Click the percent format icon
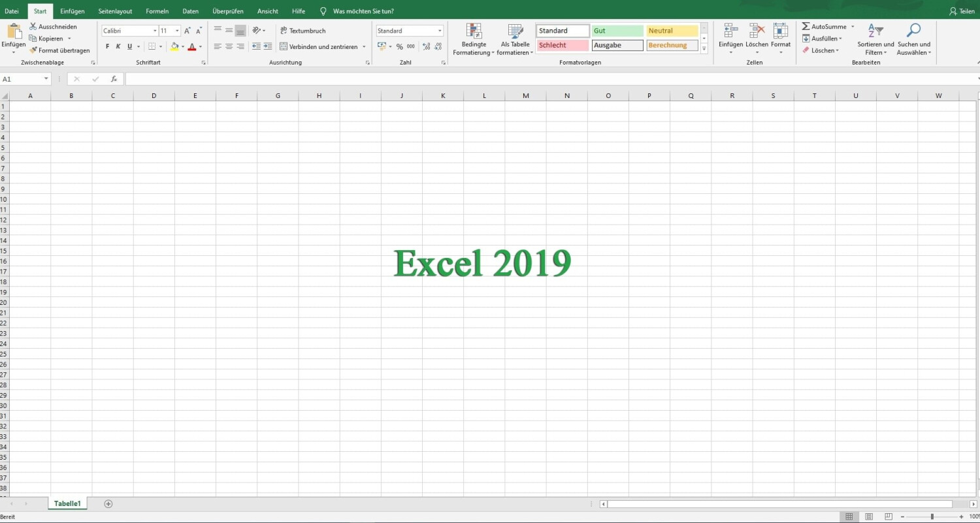The height and width of the screenshot is (523, 980). (399, 47)
